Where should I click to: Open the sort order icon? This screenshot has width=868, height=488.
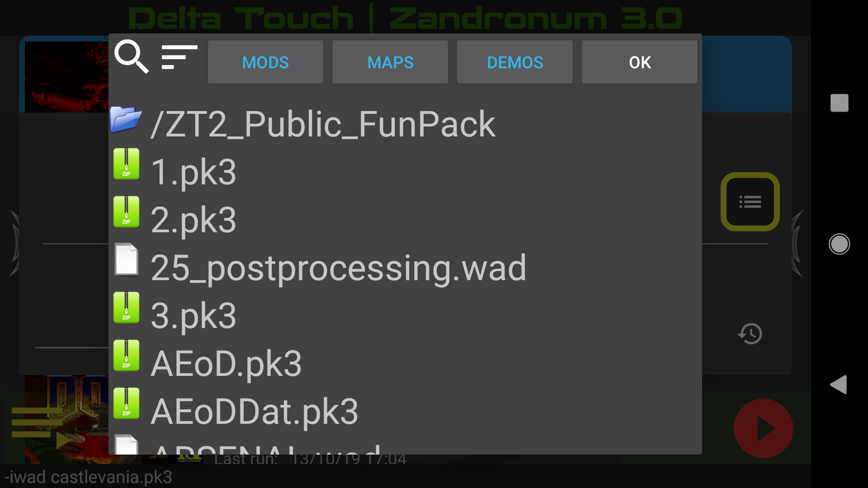(179, 57)
